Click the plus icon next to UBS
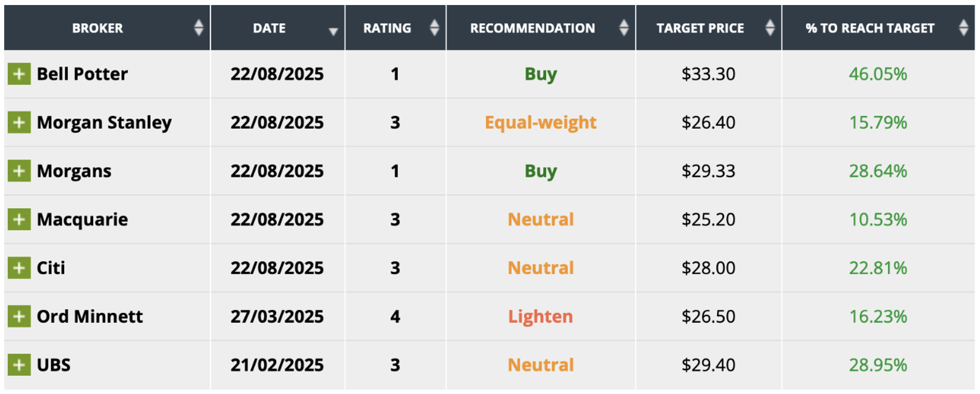The width and height of the screenshot is (980, 394). (19, 365)
